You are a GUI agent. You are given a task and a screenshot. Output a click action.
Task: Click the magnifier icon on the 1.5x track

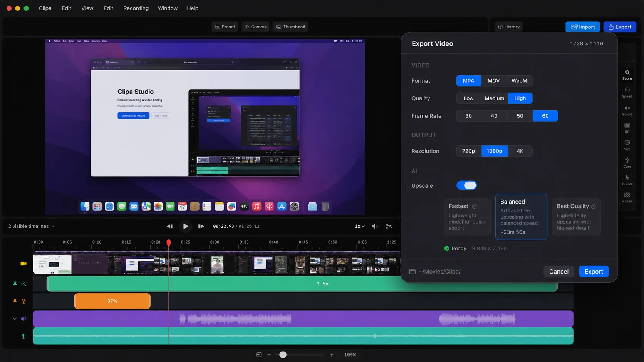pos(23,284)
